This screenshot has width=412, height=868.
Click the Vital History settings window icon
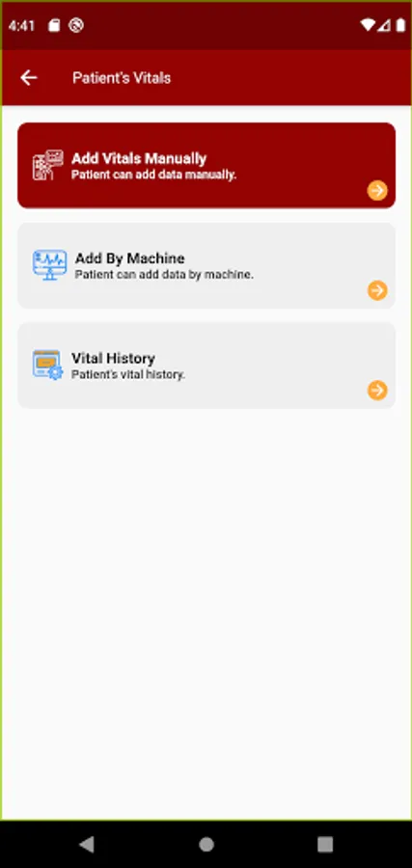tap(47, 365)
